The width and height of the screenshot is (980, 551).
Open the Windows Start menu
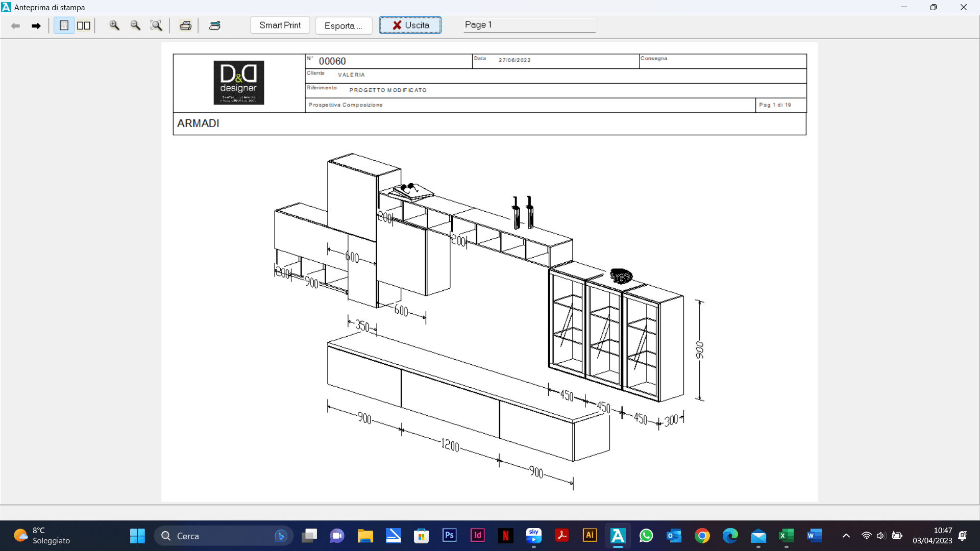(137, 536)
